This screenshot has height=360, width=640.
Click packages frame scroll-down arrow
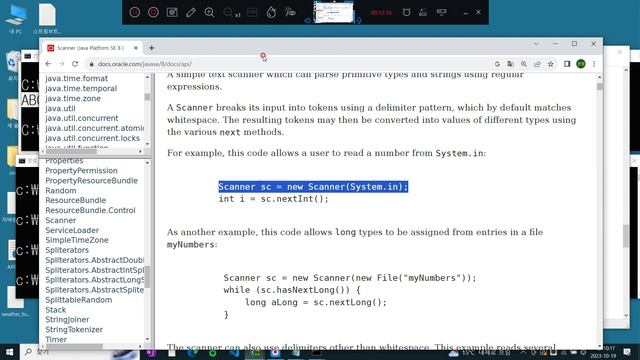tap(147, 144)
